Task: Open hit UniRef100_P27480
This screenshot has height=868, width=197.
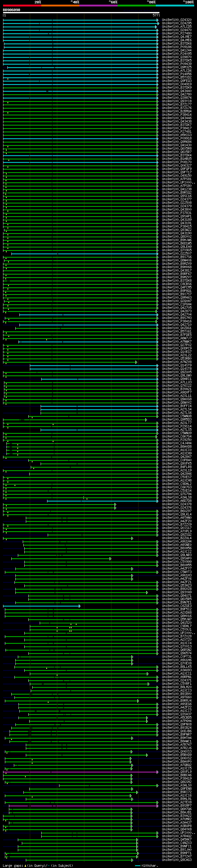Action: [177, 33]
